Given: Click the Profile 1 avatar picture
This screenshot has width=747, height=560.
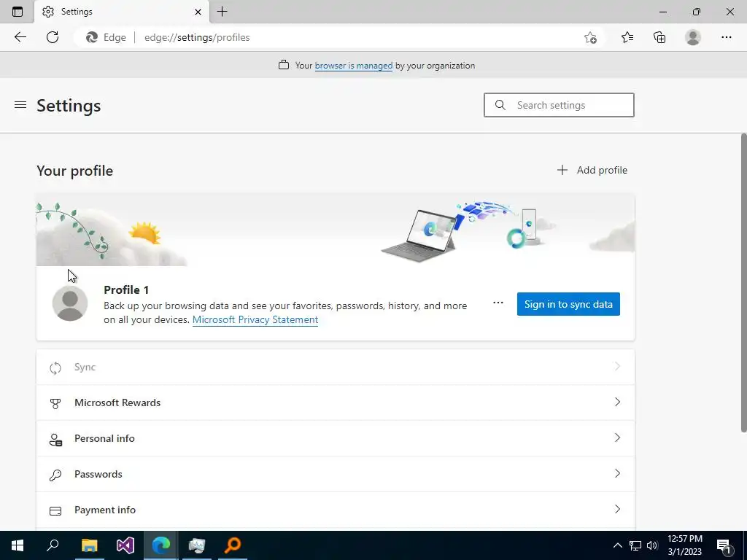Looking at the screenshot, I should 70,303.
